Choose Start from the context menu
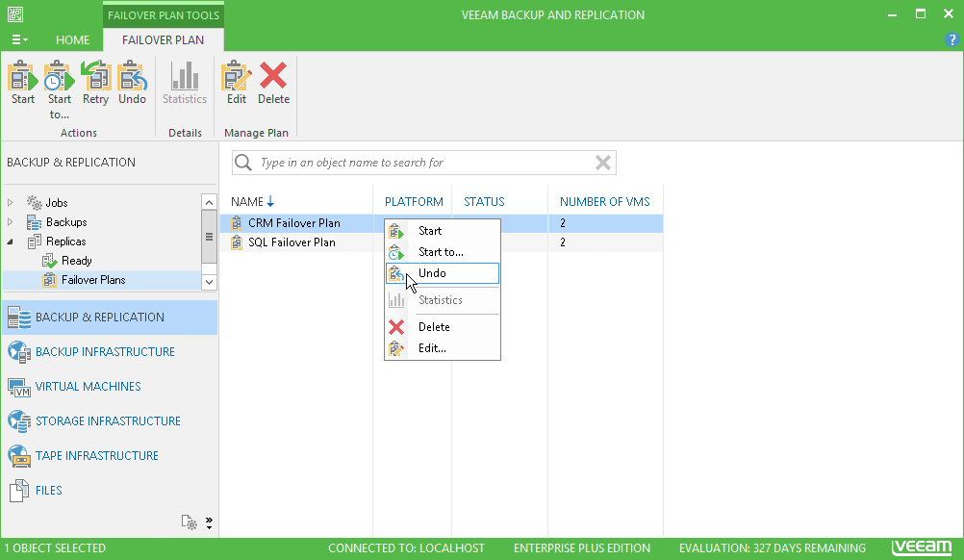This screenshot has height=560, width=964. pos(442,231)
